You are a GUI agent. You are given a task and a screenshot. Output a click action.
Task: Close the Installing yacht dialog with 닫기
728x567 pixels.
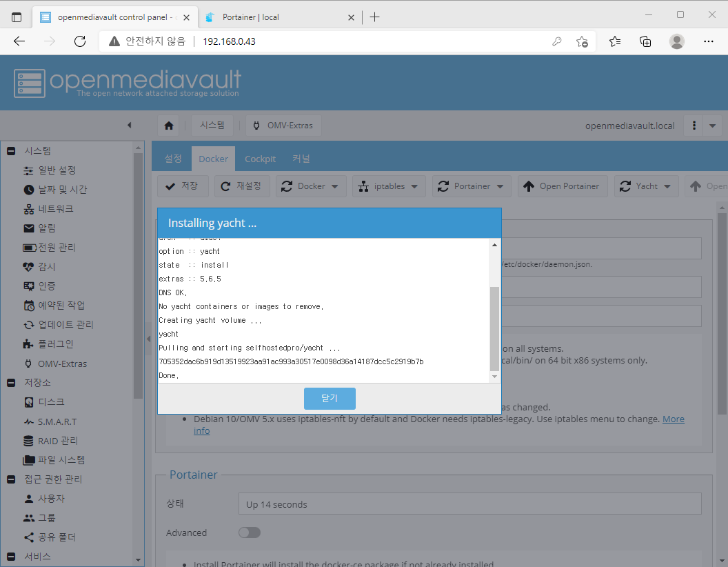[330, 399]
